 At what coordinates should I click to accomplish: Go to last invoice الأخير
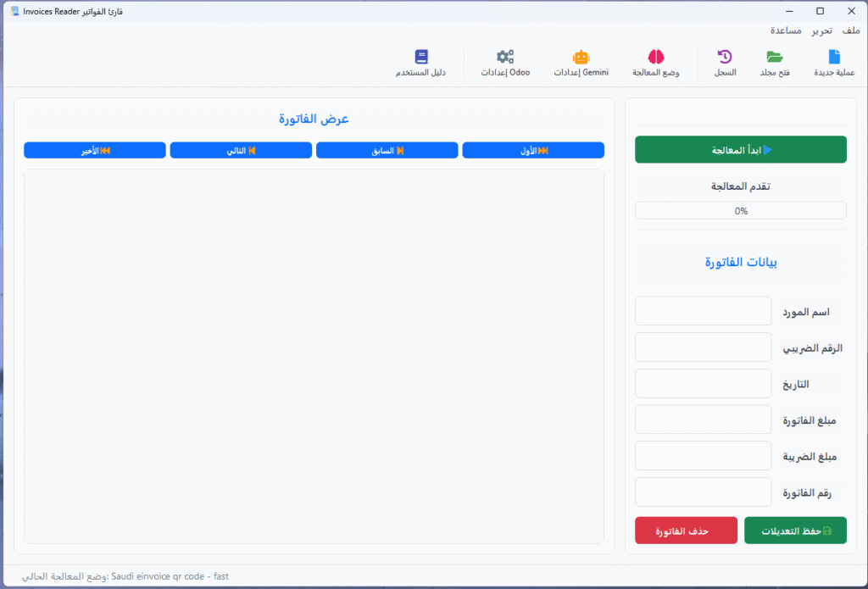95,151
